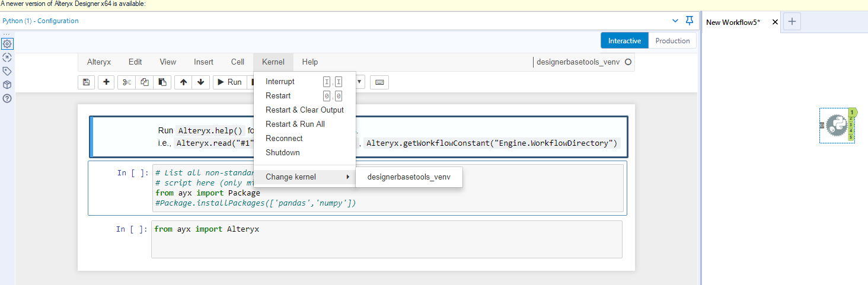Open the Configuration window dropdown chevron
The height and width of the screenshot is (285, 868).
[675, 21]
